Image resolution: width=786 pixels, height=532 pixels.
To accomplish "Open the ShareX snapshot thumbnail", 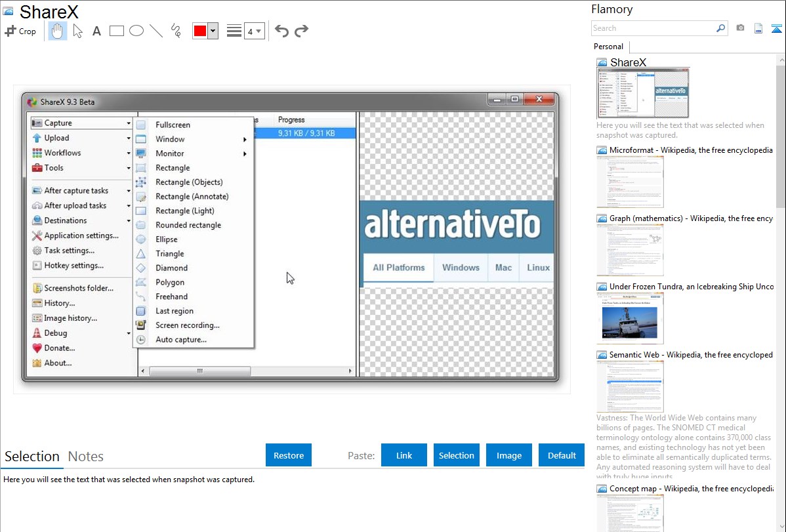I will click(x=642, y=94).
